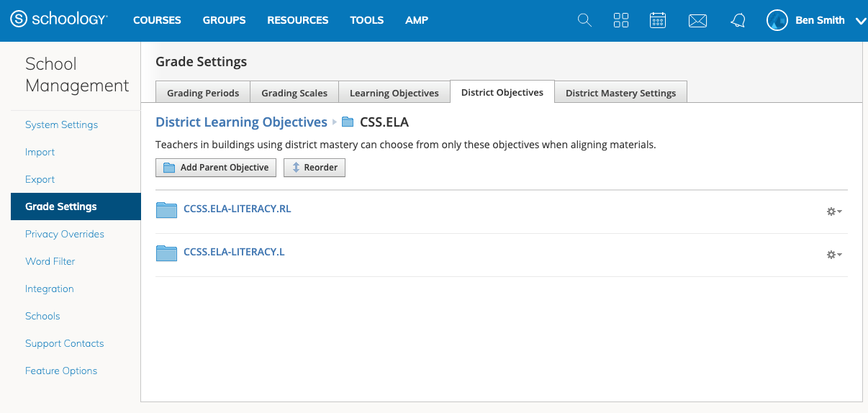The width and height of the screenshot is (868, 413).
Task: Switch to the District Mastery Settings tab
Action: pyautogui.click(x=620, y=93)
